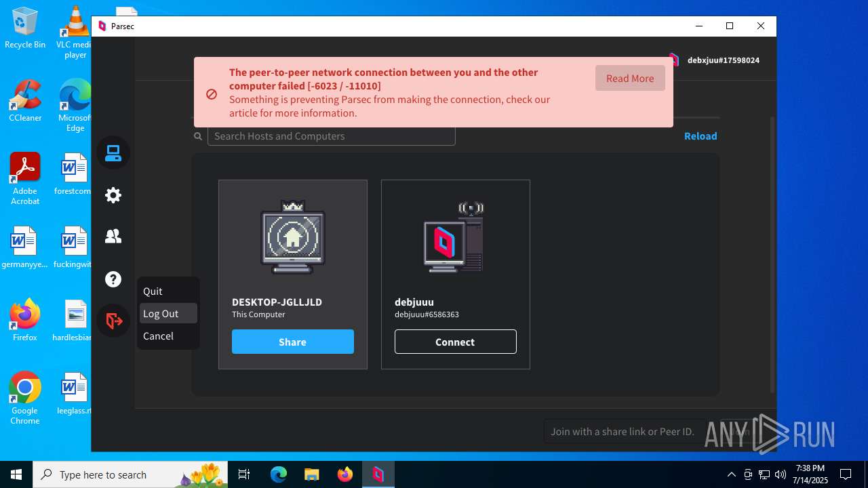Open Microsoft Edge desktop shortcut
The height and width of the screenshot is (488, 868).
click(75, 106)
